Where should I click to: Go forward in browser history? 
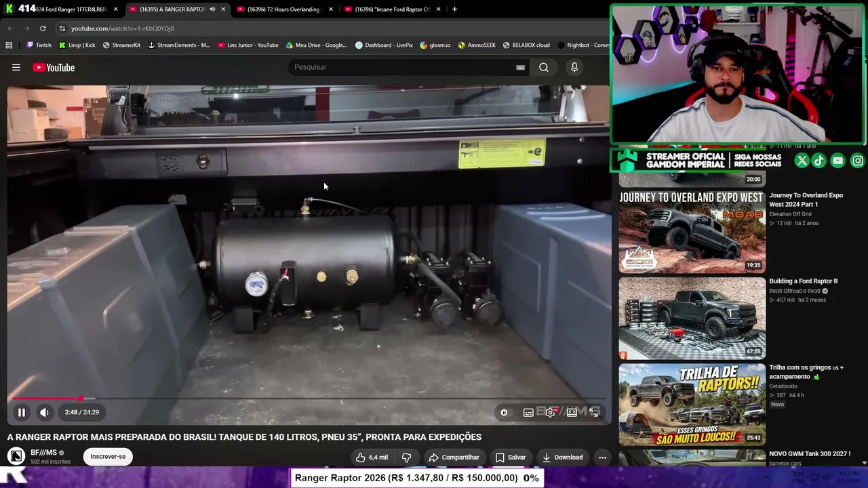(x=26, y=28)
